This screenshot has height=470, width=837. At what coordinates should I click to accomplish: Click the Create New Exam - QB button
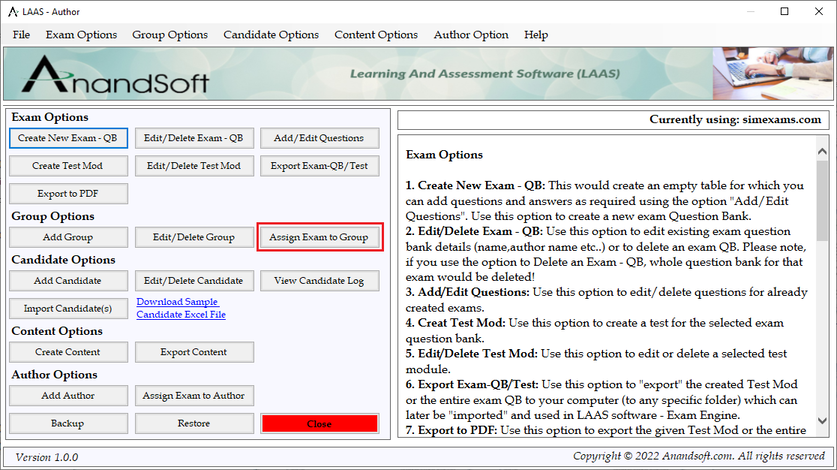(x=69, y=138)
